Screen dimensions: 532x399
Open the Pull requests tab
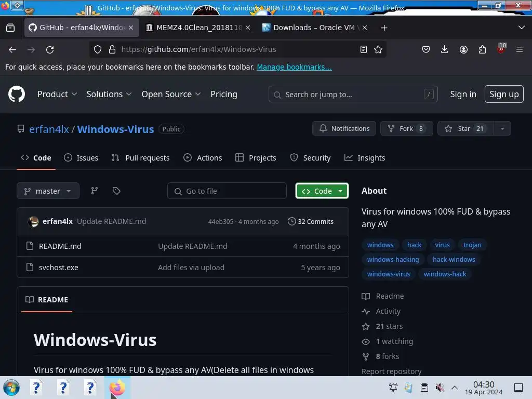[140, 158]
